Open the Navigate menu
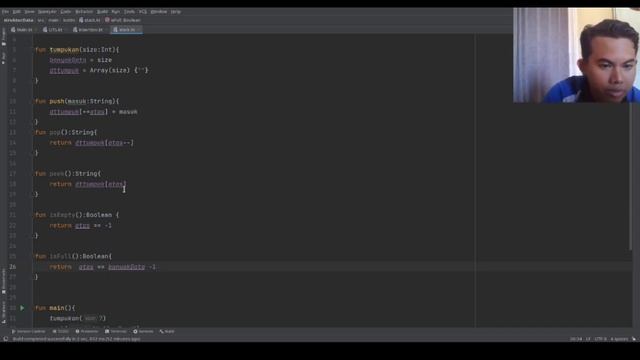Image resolution: width=640 pixels, height=360 pixels. (x=47, y=12)
